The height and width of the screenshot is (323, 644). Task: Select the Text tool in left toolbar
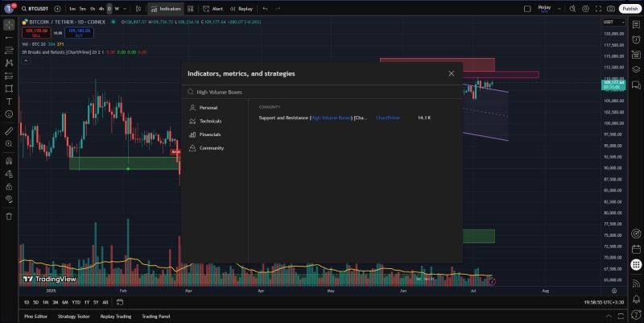(x=9, y=101)
